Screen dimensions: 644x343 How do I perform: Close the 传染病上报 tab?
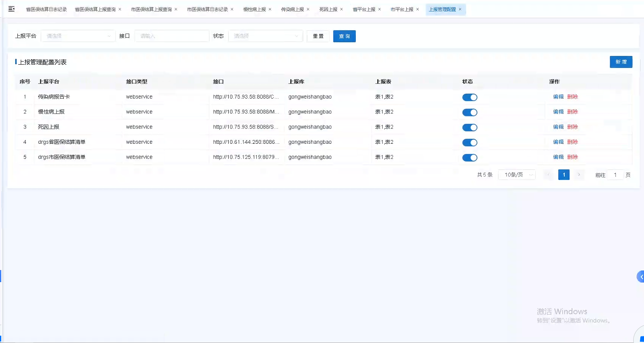pyautogui.click(x=308, y=9)
